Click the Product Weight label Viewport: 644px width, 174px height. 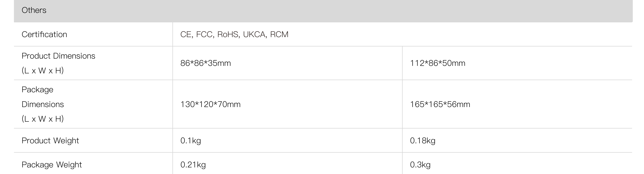tap(50, 141)
